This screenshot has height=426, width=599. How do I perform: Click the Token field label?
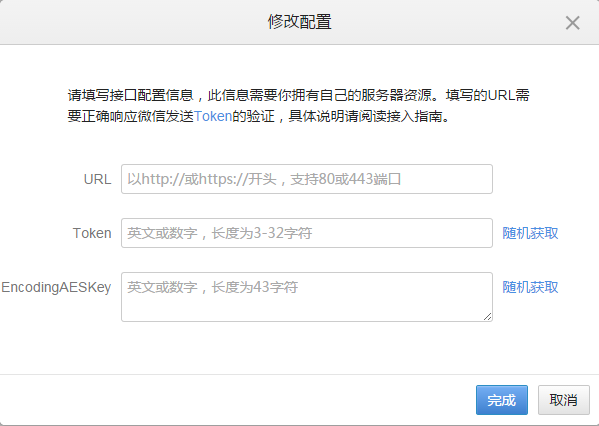pos(92,233)
